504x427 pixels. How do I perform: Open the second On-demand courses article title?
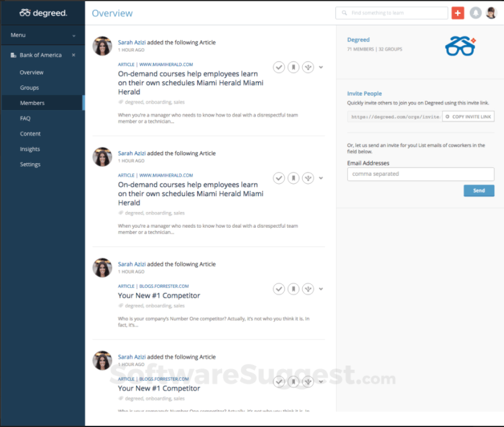pos(191,193)
